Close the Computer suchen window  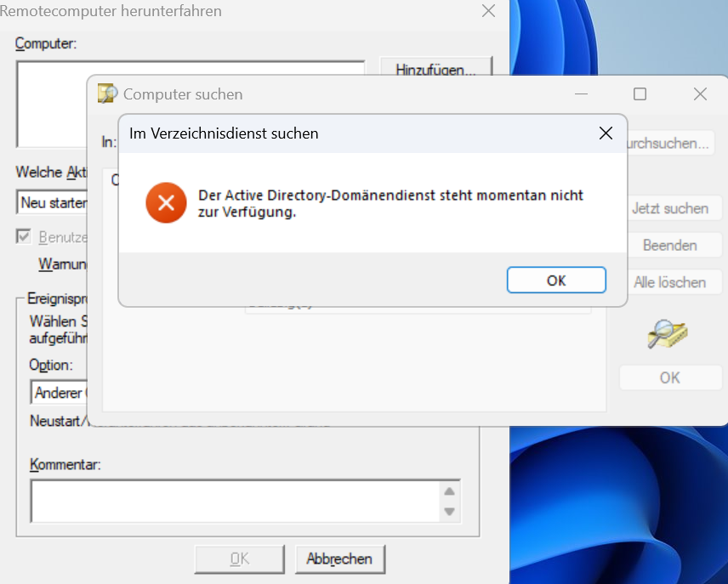coord(700,94)
